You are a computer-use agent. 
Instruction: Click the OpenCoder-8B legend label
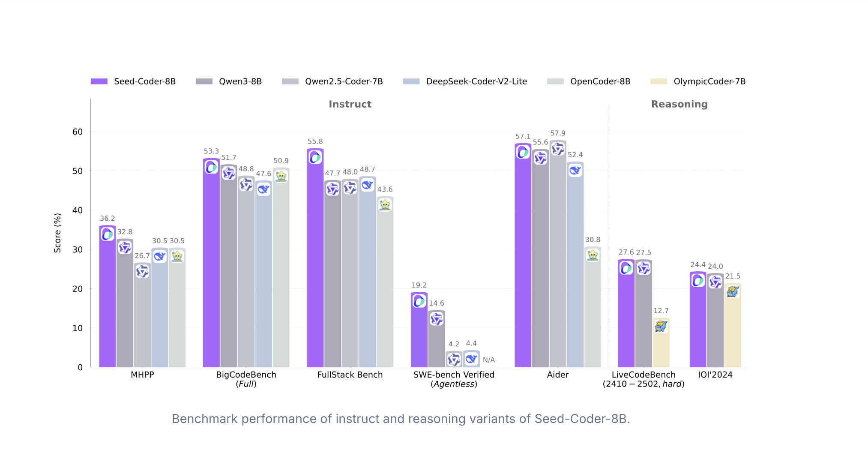click(x=600, y=81)
